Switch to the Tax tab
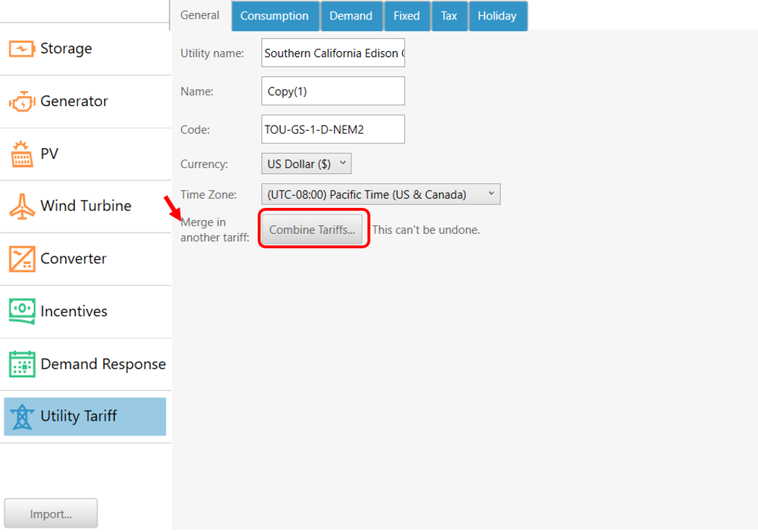 449,16
